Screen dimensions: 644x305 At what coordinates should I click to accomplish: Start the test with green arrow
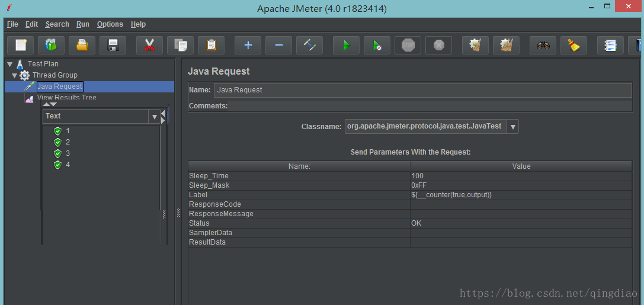point(346,45)
